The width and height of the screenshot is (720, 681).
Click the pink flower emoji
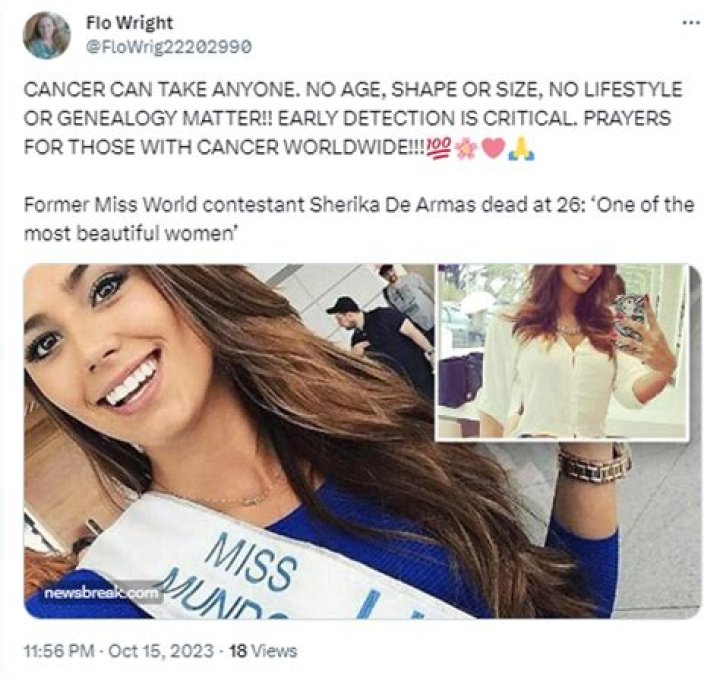[x=466, y=148]
